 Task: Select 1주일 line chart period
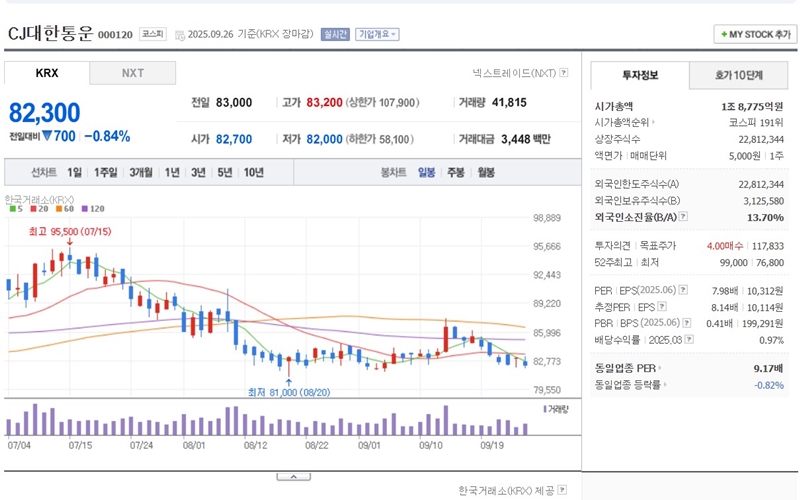[106, 172]
